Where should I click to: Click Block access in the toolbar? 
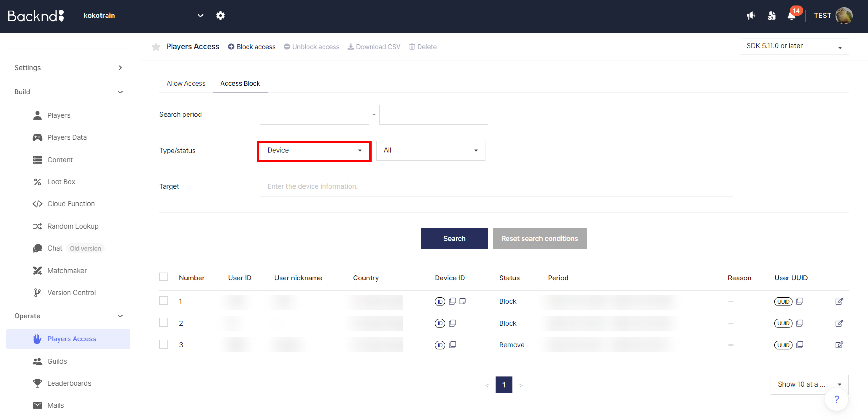click(x=252, y=47)
